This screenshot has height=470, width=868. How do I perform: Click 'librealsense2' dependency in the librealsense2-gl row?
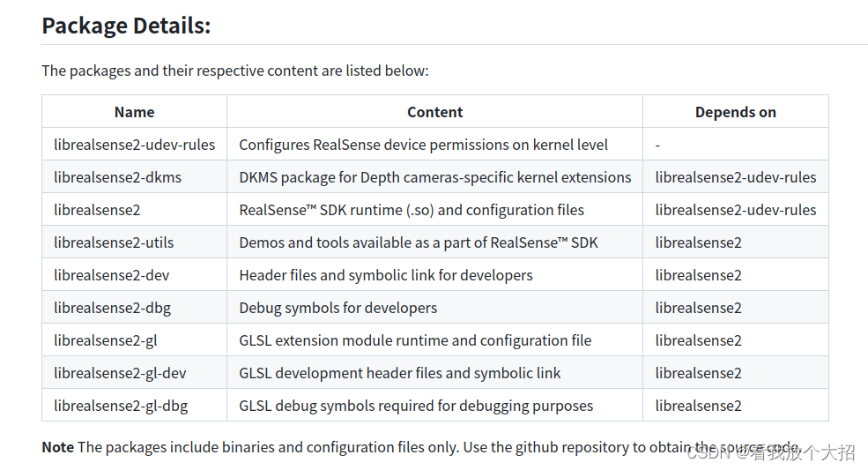click(x=698, y=341)
